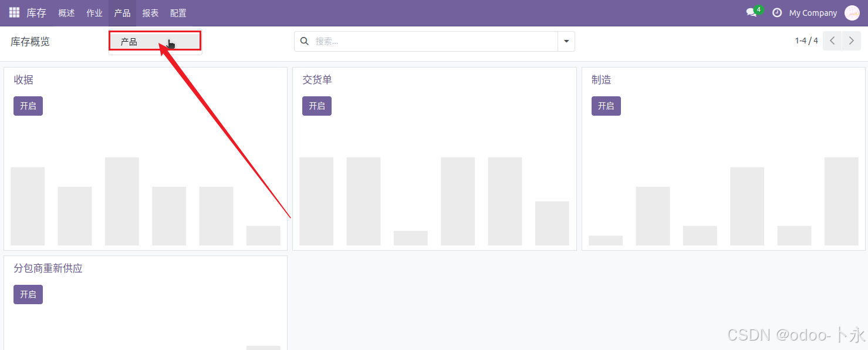
Task: Open the activities clock icon
Action: (x=777, y=12)
